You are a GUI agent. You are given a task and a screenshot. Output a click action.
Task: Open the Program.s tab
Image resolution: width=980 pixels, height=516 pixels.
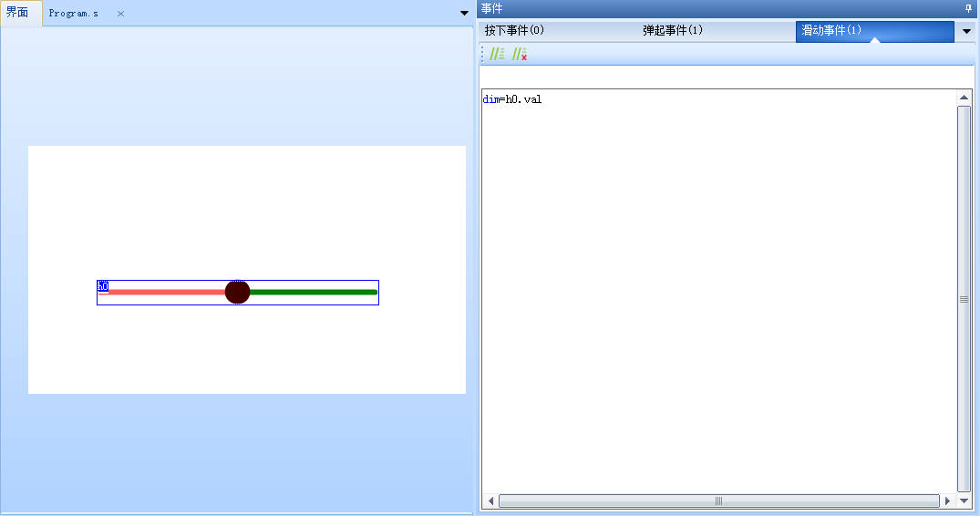(x=74, y=14)
